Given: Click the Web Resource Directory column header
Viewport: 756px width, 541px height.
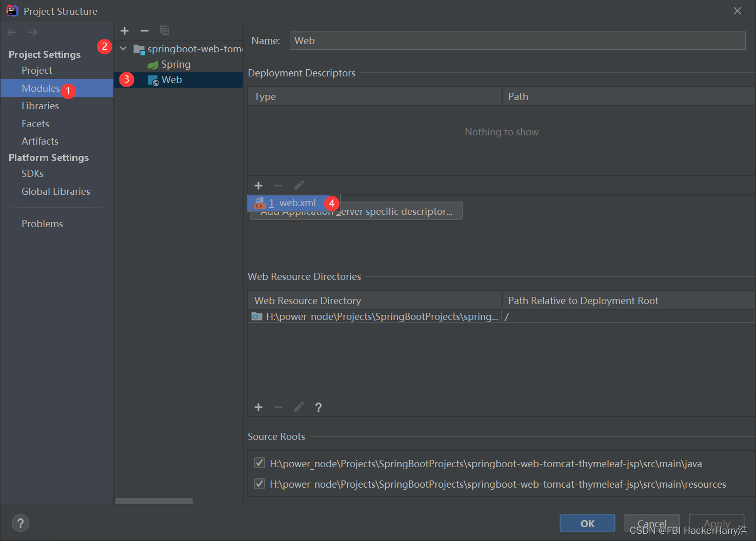Looking at the screenshot, I should click(375, 300).
